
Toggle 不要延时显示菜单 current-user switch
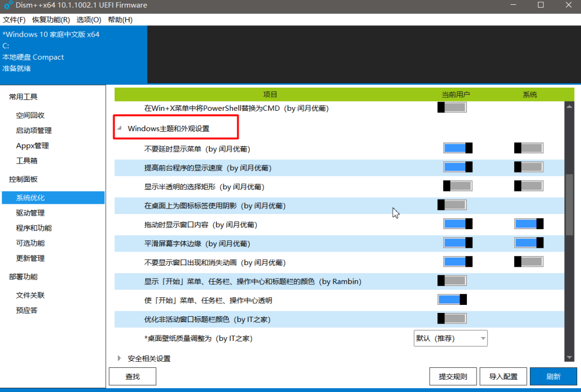[458, 148]
